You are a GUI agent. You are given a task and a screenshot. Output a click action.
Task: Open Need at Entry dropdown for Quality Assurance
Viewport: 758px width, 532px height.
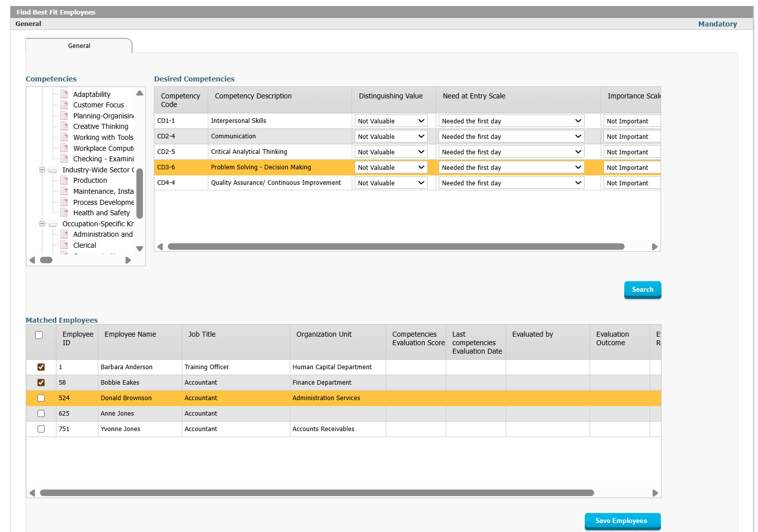(512, 183)
